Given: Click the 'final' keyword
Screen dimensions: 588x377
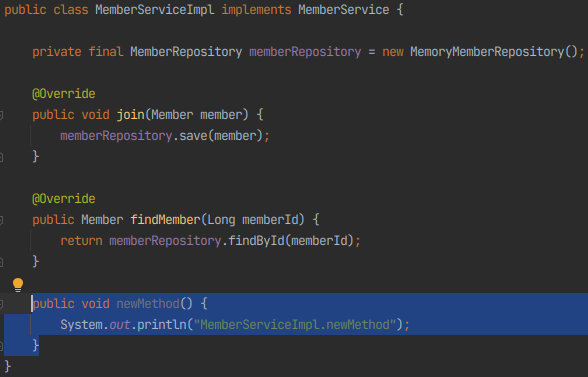Looking at the screenshot, I should [106, 52].
